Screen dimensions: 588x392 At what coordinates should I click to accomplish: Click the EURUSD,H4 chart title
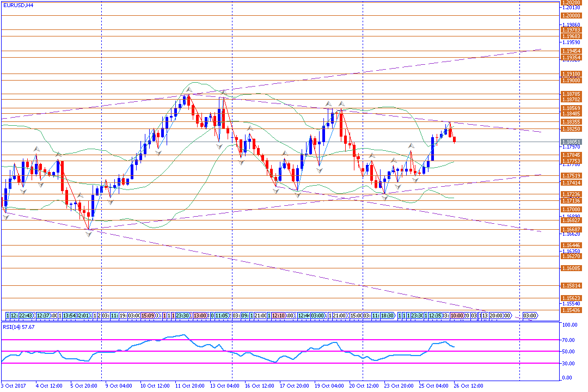pos(17,5)
